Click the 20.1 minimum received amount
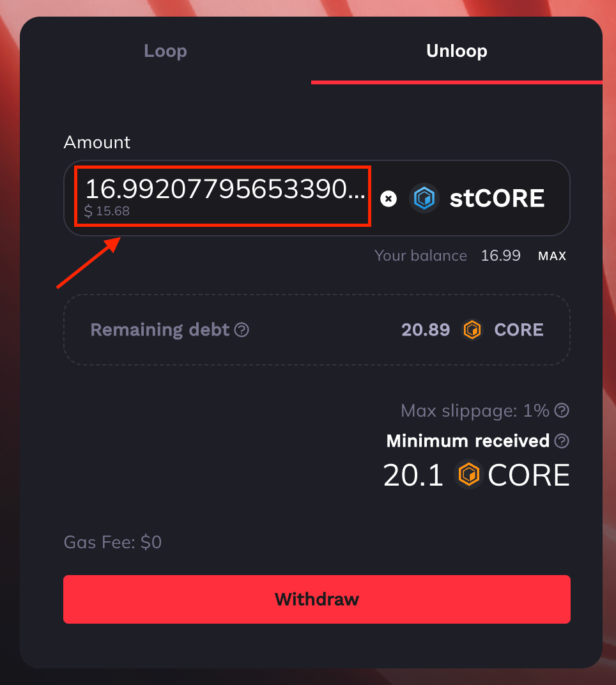 [x=413, y=475]
